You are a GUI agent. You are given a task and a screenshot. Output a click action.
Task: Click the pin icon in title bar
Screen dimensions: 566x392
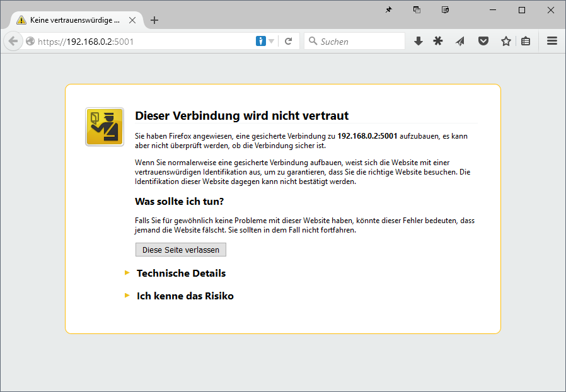(x=389, y=10)
